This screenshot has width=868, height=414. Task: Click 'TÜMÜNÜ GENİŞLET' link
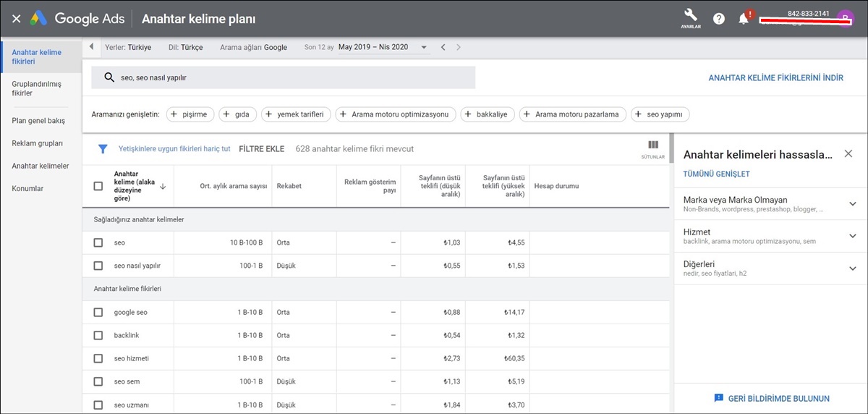coord(716,174)
